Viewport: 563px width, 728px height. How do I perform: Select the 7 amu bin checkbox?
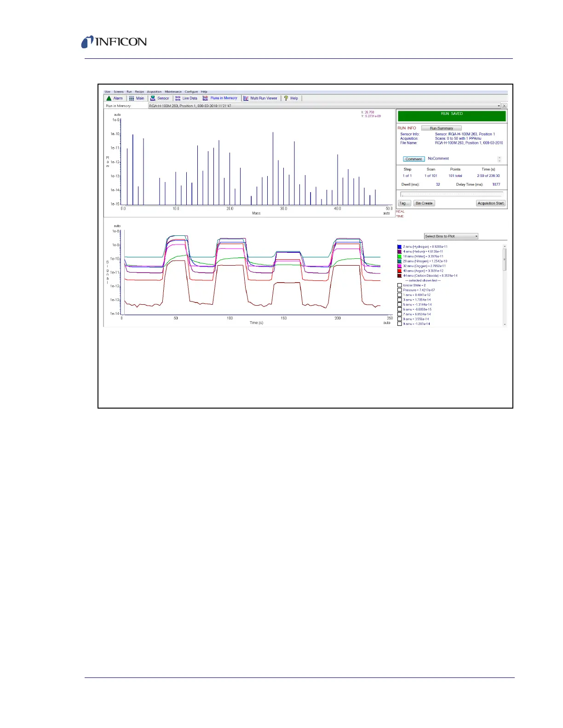tap(400, 314)
